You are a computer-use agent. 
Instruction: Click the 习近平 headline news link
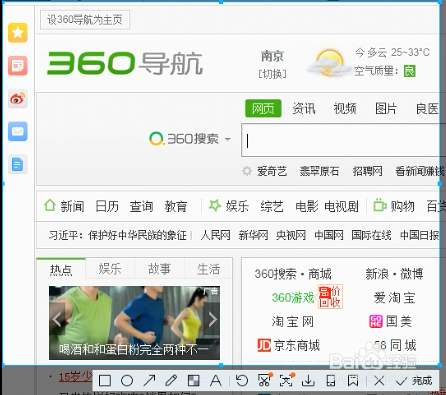point(118,235)
